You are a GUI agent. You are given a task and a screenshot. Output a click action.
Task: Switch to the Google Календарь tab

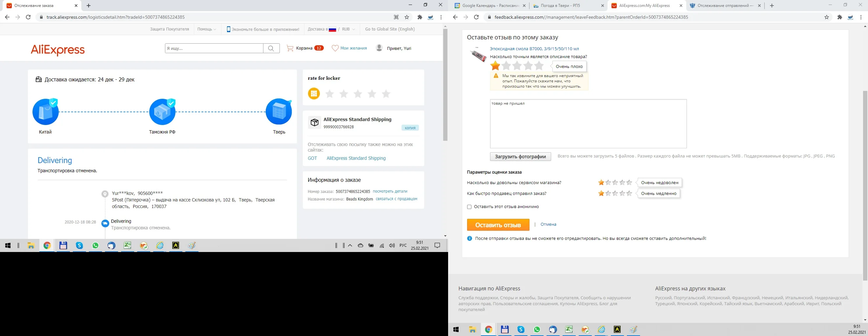click(491, 6)
